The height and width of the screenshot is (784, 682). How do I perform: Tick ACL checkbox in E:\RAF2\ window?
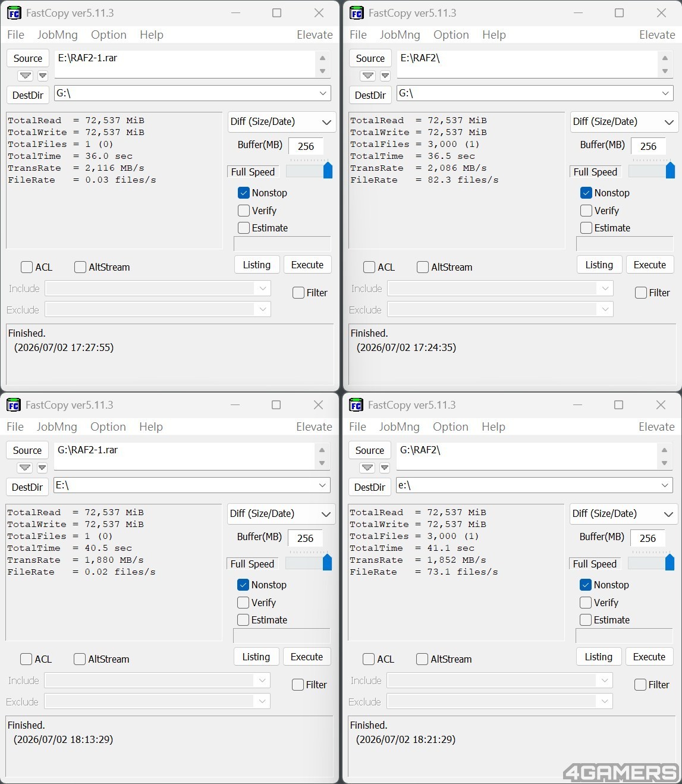369,267
